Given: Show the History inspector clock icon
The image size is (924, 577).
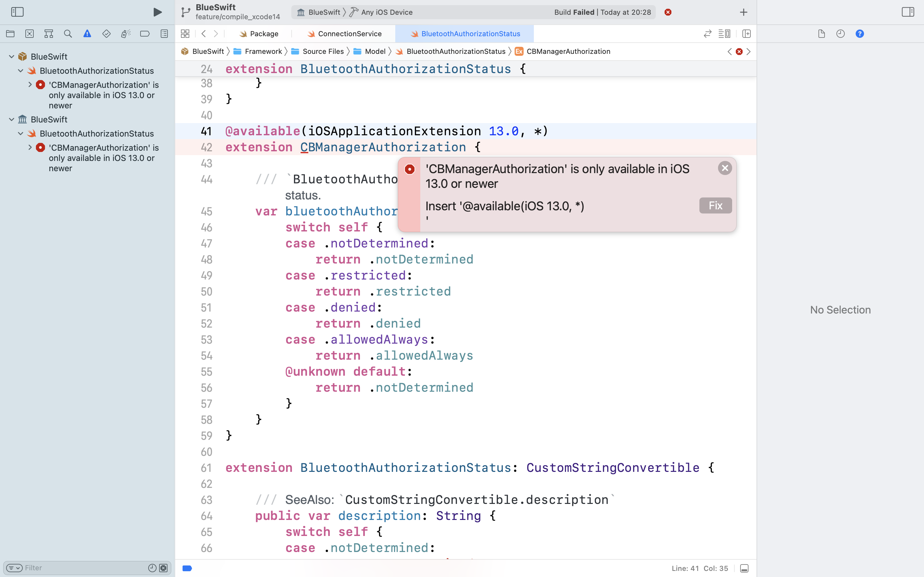Looking at the screenshot, I should click(840, 34).
